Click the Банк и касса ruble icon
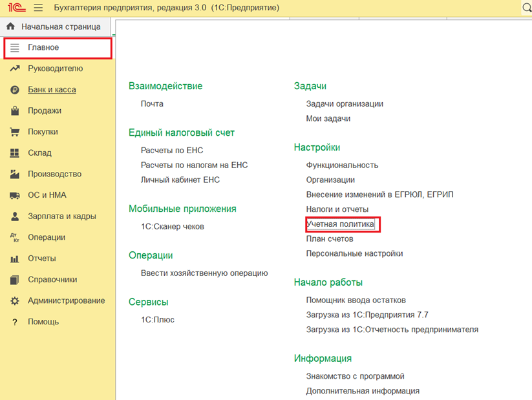 [15, 90]
